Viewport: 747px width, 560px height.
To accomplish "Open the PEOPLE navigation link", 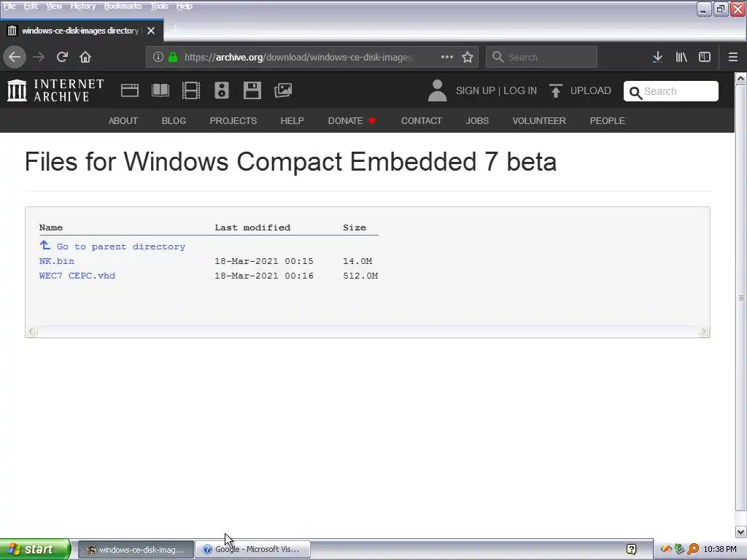I will [x=607, y=120].
